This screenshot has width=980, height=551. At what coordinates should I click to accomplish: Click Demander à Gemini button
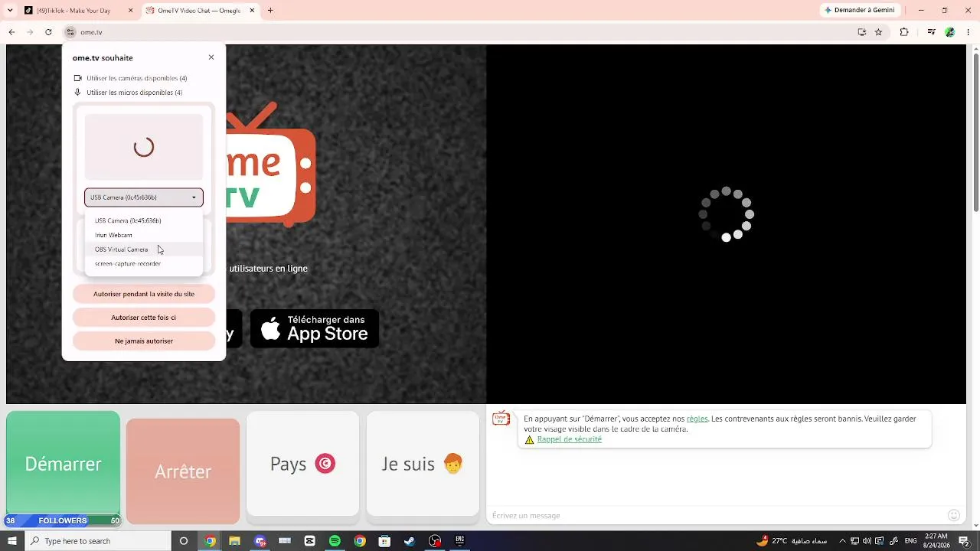point(859,11)
